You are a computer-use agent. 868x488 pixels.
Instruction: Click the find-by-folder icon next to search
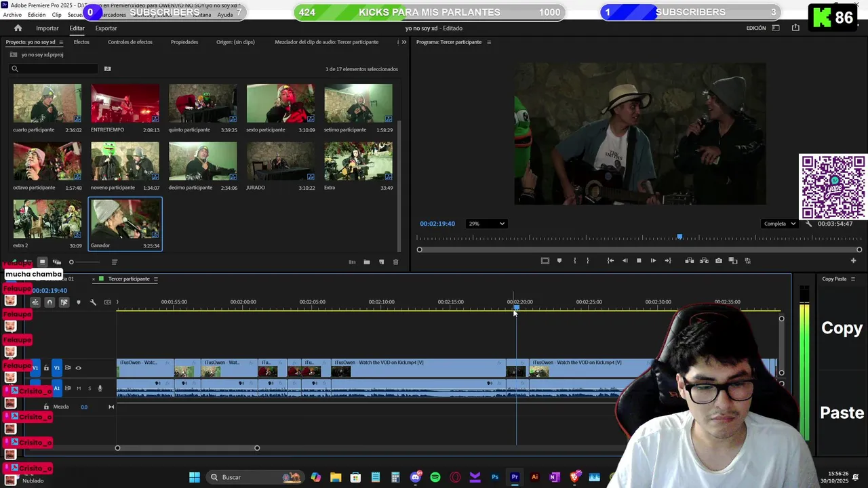pos(107,68)
